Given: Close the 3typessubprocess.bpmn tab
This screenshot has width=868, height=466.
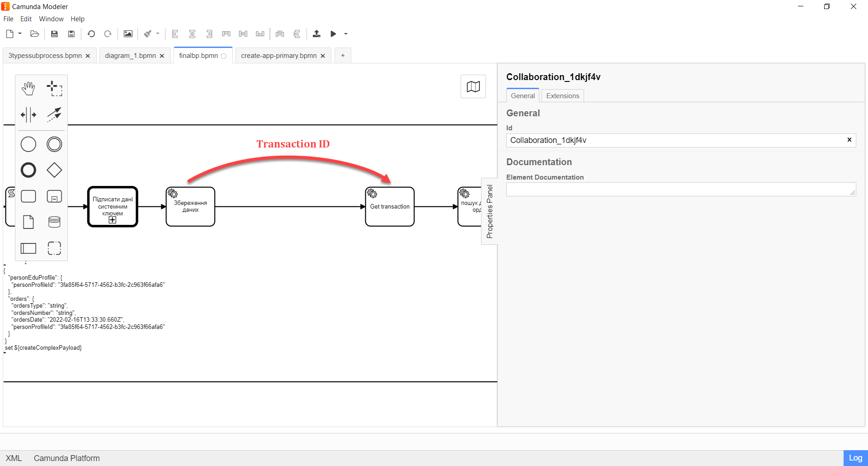Looking at the screenshot, I should coord(88,56).
